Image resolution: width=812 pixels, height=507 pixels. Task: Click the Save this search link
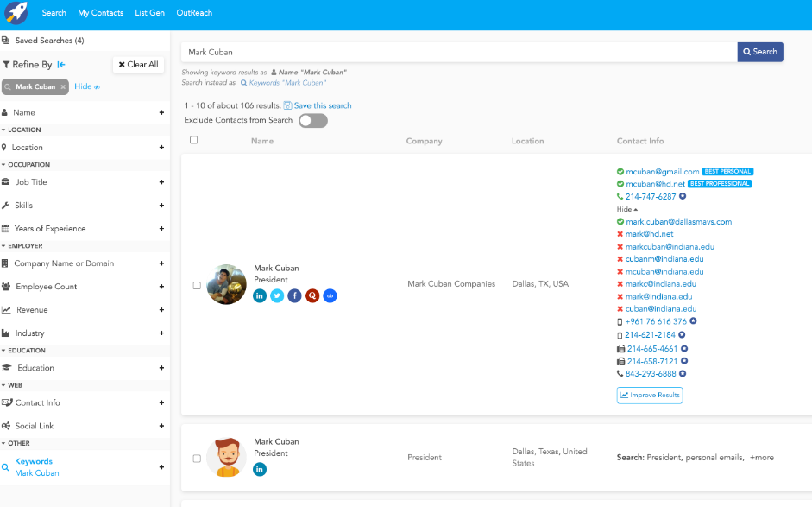[323, 105]
